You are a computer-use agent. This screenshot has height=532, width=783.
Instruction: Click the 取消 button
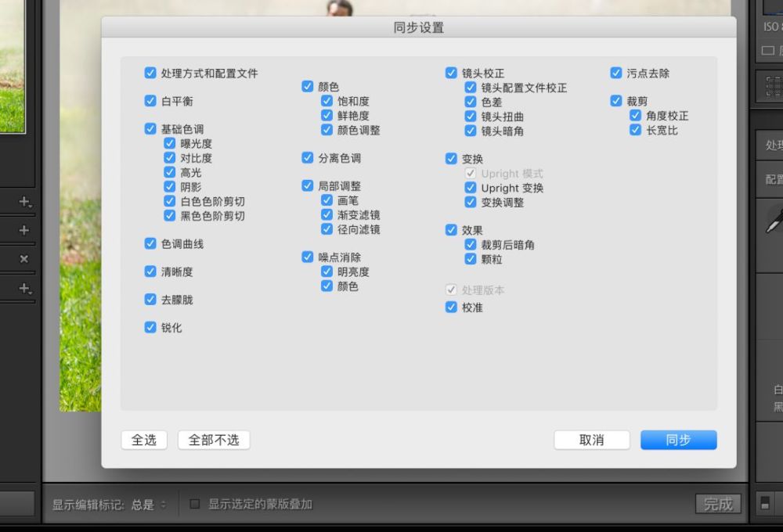click(592, 440)
